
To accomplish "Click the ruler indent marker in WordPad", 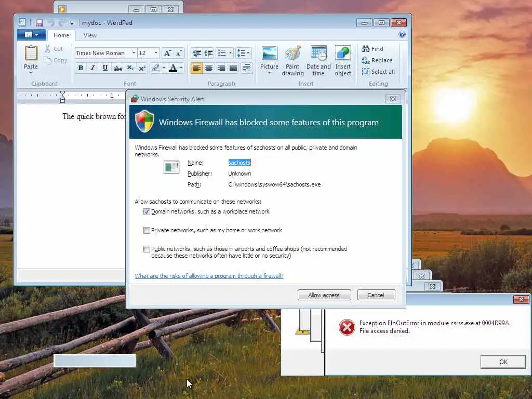I will click(62, 97).
